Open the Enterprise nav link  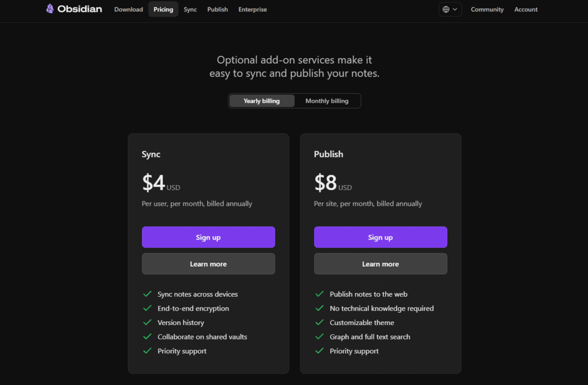[x=252, y=9]
